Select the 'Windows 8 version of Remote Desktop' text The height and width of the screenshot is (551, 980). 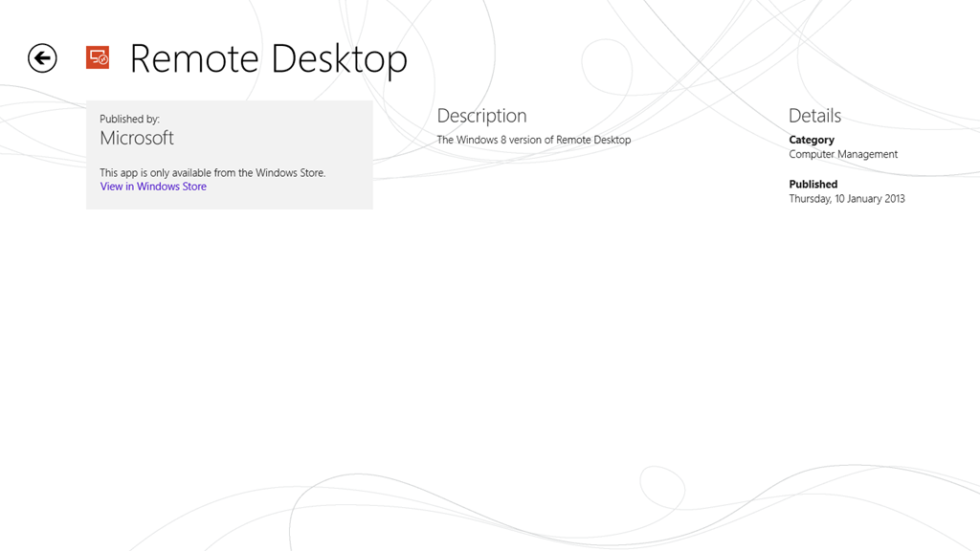click(534, 140)
